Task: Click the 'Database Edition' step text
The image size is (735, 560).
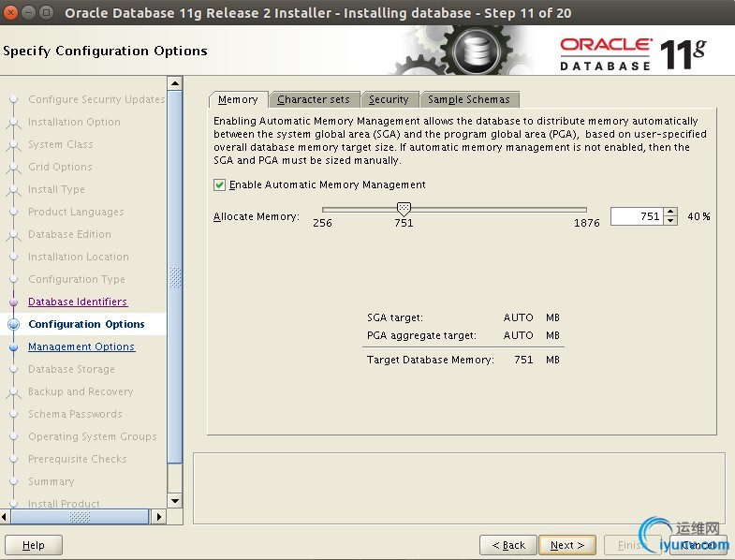Action: [x=69, y=234]
